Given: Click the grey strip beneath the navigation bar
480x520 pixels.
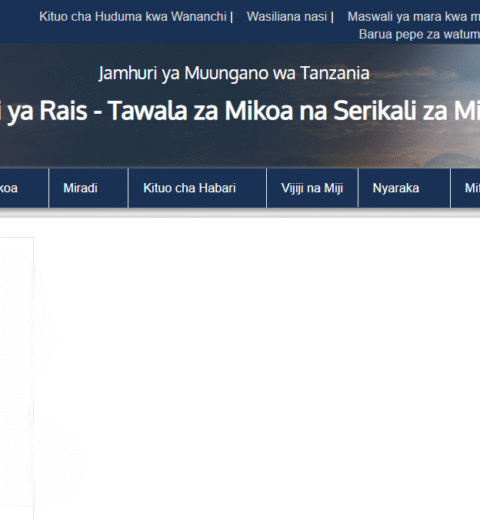Looking at the screenshot, I should point(240,213).
